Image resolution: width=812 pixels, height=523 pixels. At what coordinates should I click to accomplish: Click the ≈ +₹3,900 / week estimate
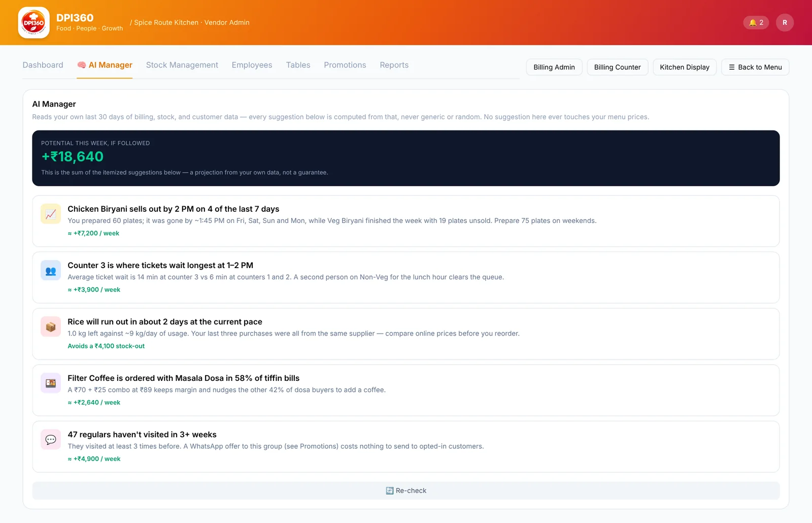94,289
